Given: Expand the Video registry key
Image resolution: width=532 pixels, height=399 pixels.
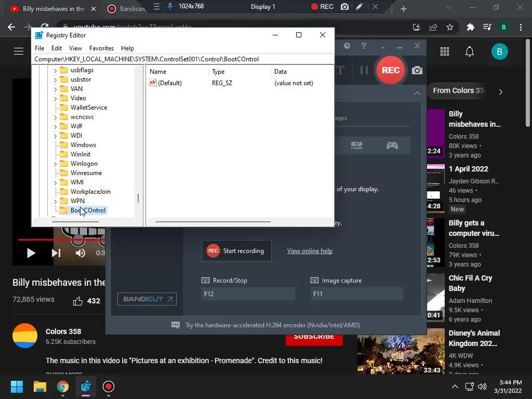Looking at the screenshot, I should [55, 98].
